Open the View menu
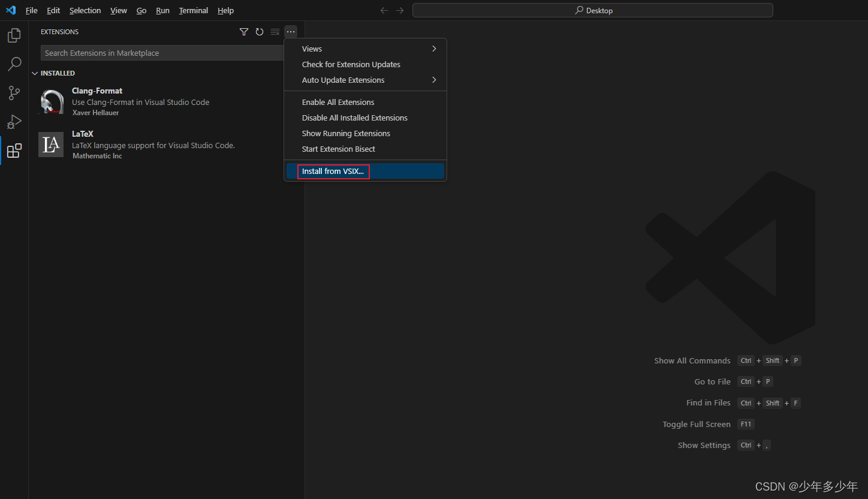 click(119, 10)
